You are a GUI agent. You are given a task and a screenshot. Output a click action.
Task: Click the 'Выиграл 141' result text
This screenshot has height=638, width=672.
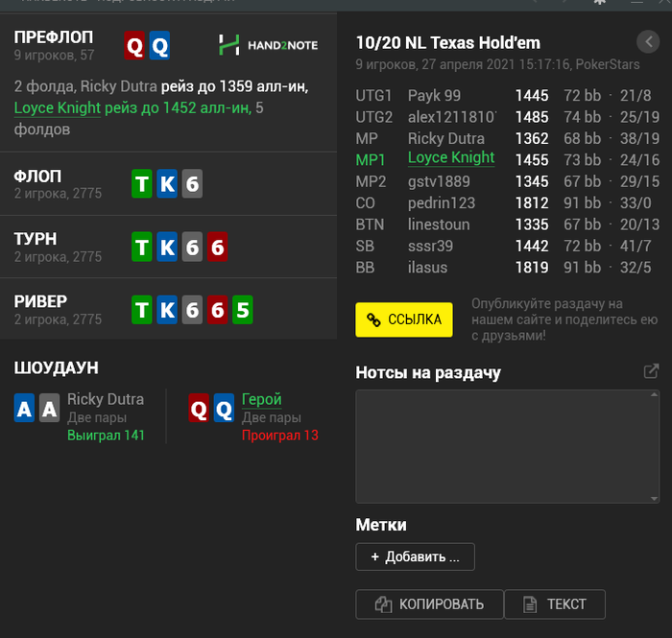click(x=106, y=435)
